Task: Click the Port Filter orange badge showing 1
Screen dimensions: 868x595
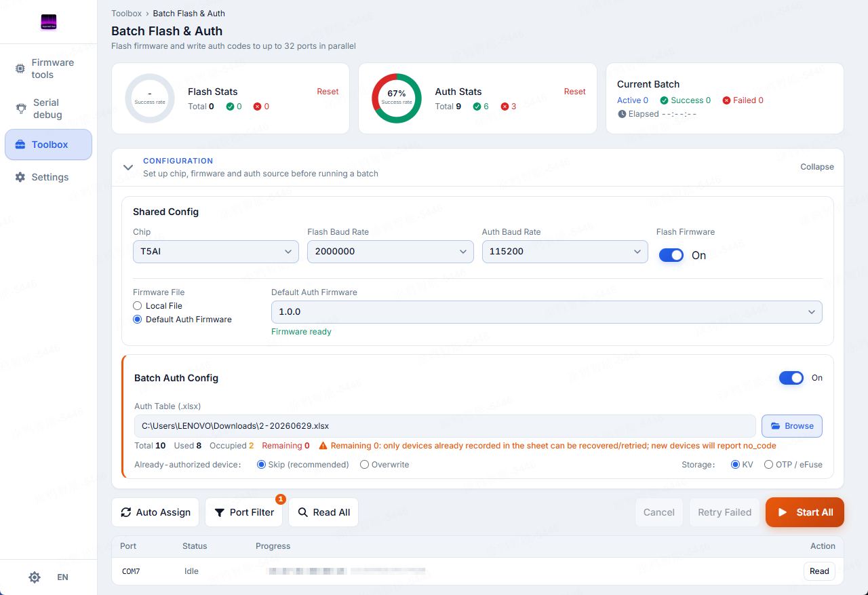Action: 281,499
